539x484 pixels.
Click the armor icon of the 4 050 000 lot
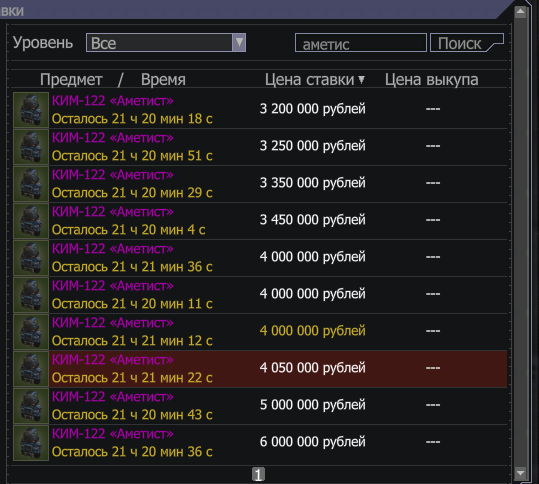31,369
